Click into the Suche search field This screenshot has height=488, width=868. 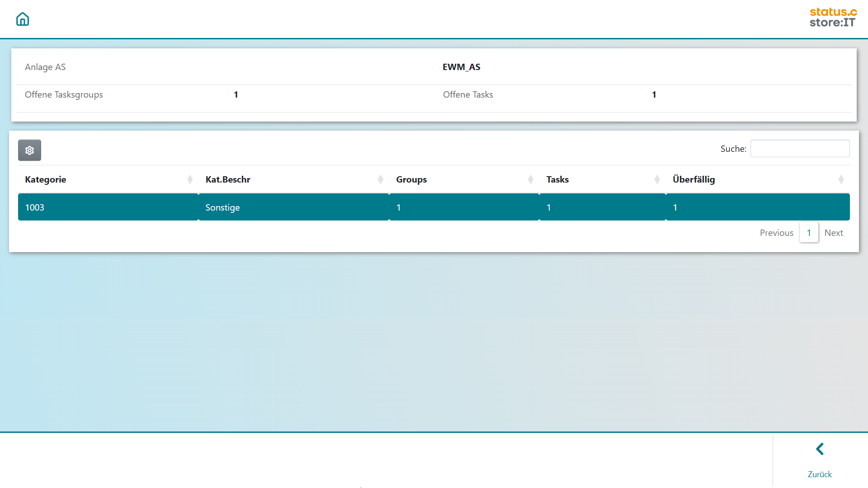coord(800,149)
